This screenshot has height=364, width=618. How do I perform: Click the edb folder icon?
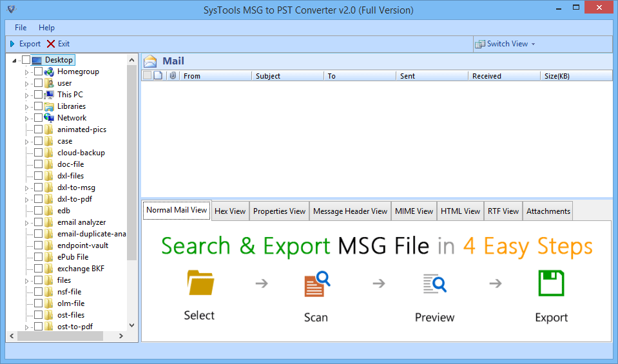pos(49,211)
